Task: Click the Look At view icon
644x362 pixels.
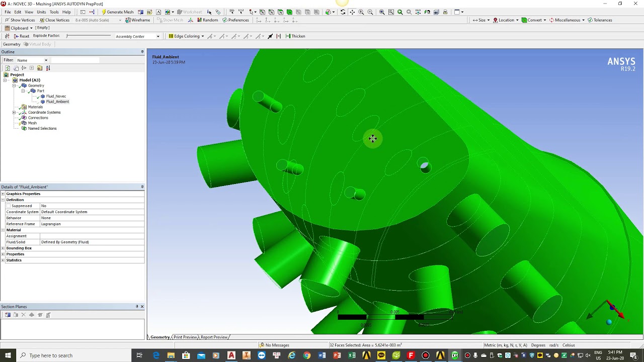Action: 427,12
